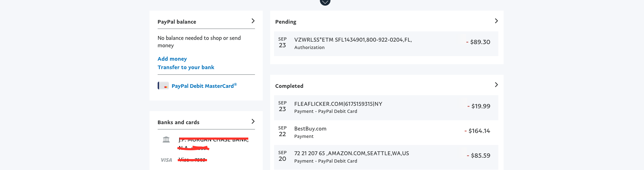Expand the Completed section arrow
Viewport: 644px width, 170px height.
click(496, 85)
